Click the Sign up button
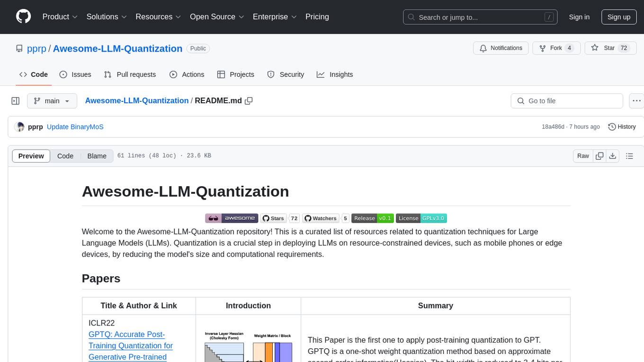The width and height of the screenshot is (644, 362). 619,17
